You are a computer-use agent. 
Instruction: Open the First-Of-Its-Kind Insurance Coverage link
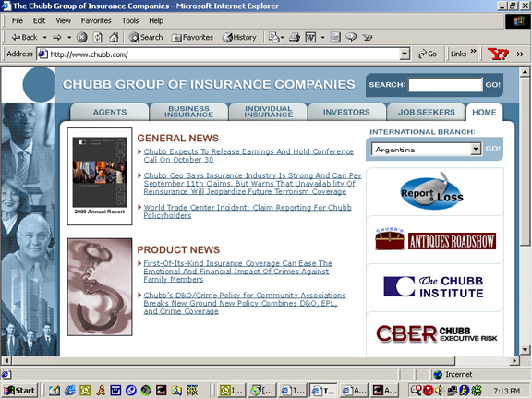pos(237,272)
